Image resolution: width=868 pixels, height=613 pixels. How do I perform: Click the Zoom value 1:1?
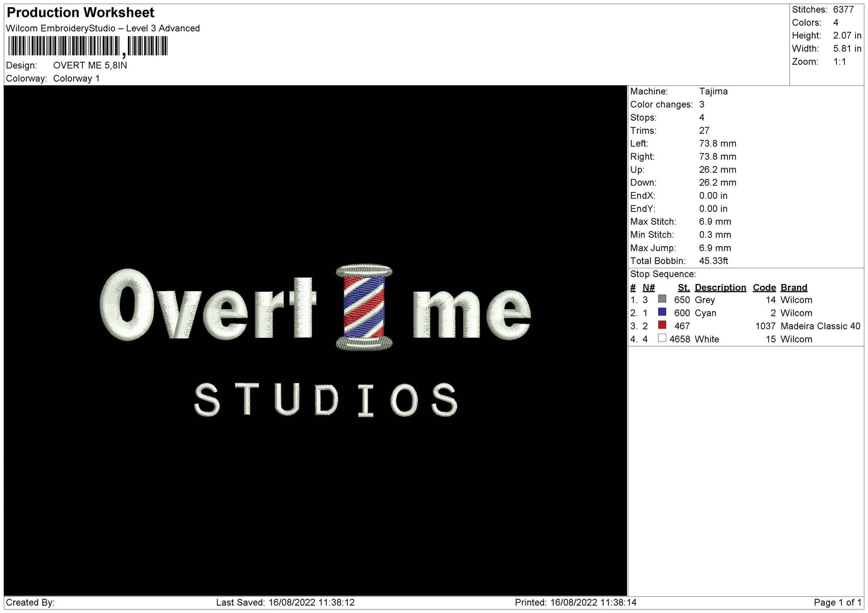pos(840,62)
